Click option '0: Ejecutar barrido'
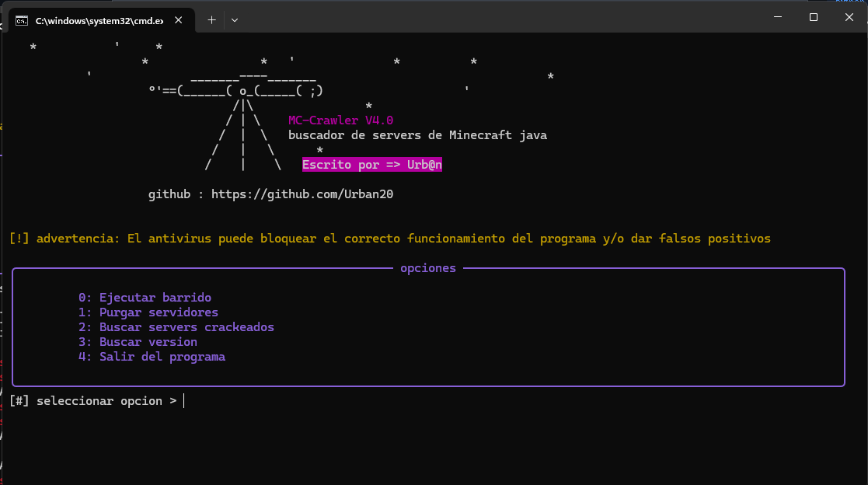 pyautogui.click(x=145, y=298)
